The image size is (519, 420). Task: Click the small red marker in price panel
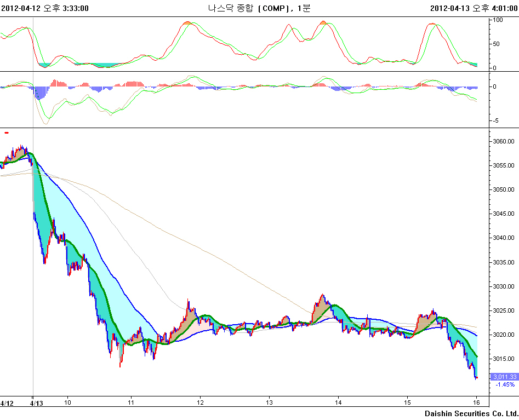pos(7,133)
